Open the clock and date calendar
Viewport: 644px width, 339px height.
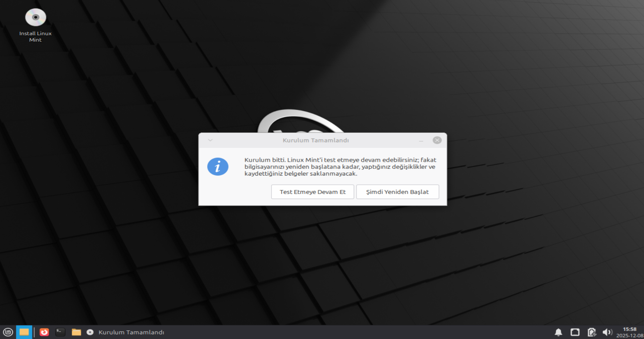click(x=630, y=332)
